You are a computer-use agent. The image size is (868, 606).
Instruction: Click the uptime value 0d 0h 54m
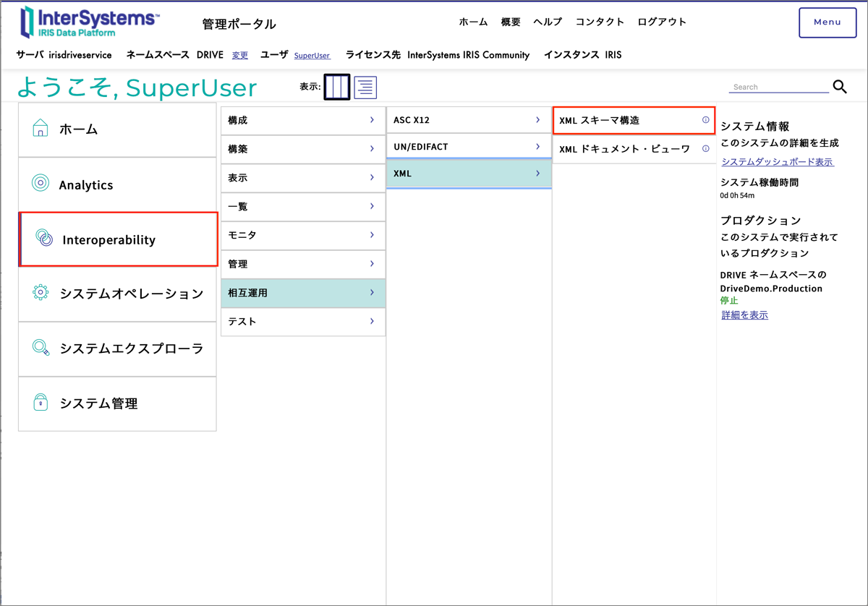pos(737,195)
